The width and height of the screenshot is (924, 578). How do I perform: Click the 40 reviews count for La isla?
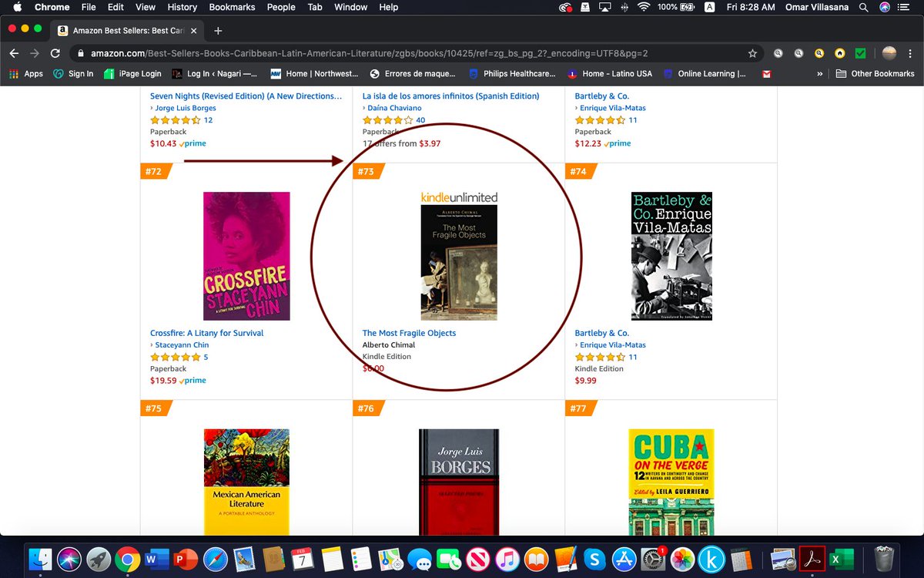pos(420,120)
